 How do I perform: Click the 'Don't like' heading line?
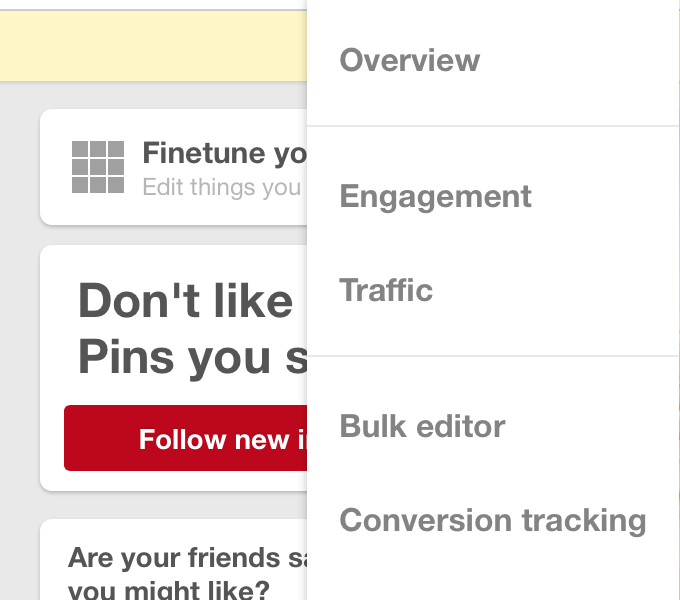point(186,300)
